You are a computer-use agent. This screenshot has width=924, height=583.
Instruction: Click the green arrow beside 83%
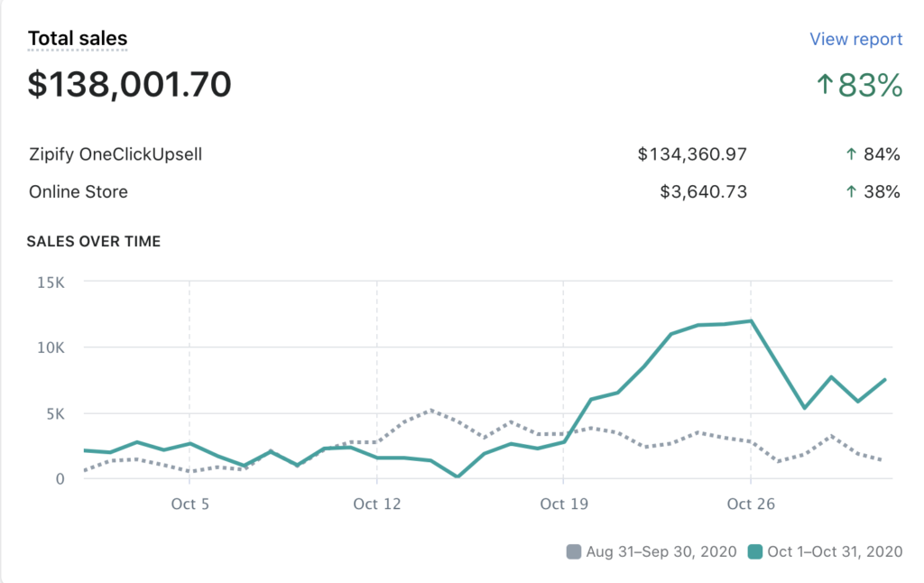point(826,85)
